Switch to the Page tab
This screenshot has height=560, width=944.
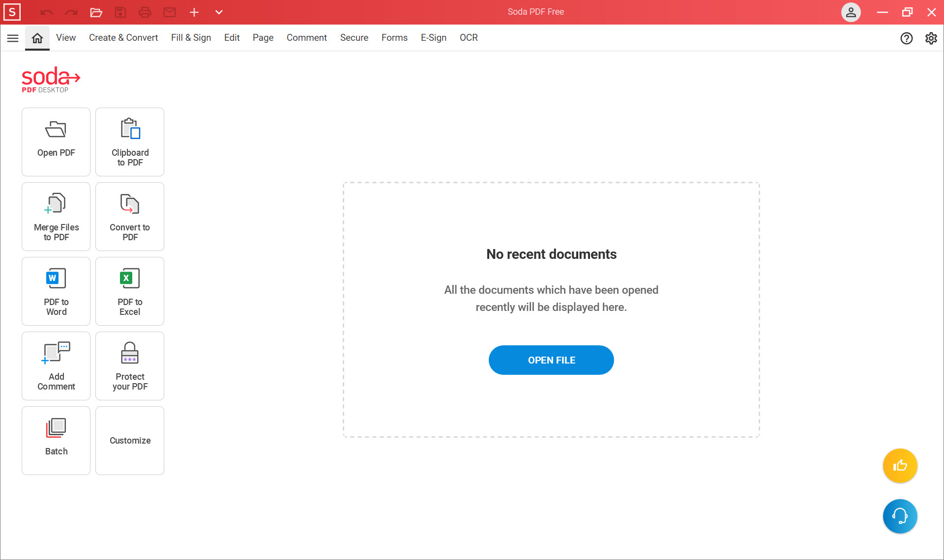click(263, 38)
